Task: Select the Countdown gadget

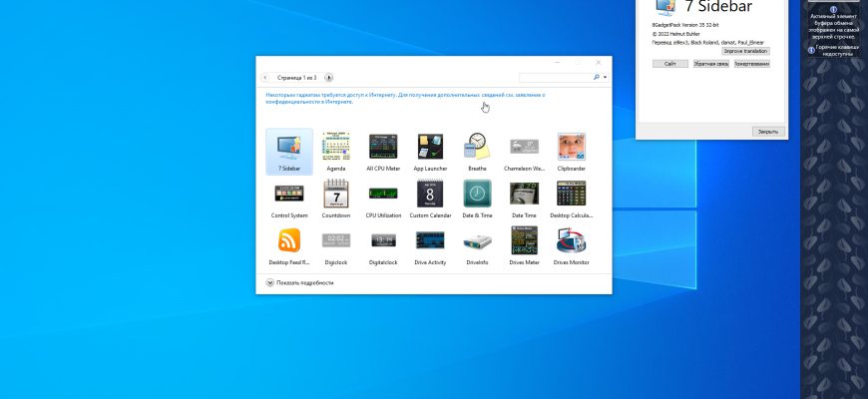Action: [x=336, y=199]
